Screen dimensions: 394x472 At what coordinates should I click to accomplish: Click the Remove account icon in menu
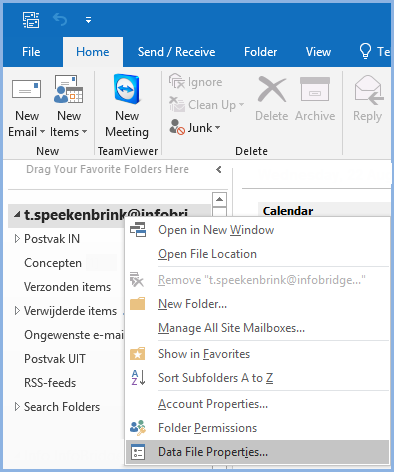[x=137, y=280]
